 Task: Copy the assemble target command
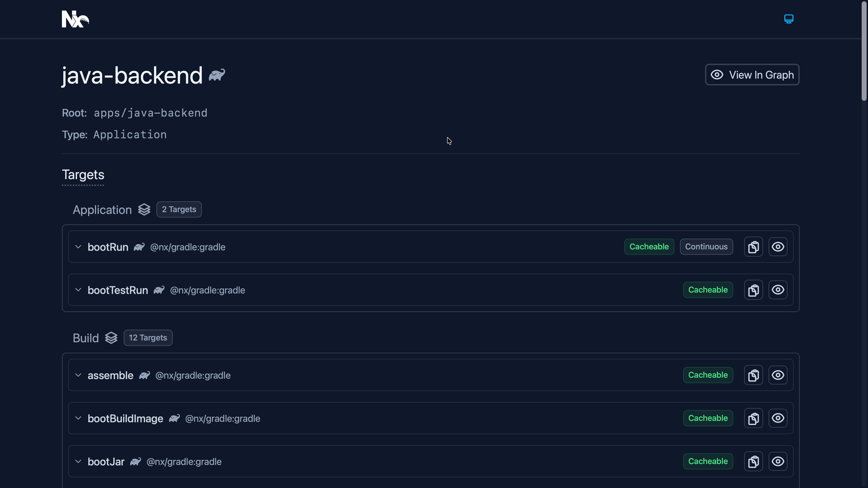pos(753,375)
